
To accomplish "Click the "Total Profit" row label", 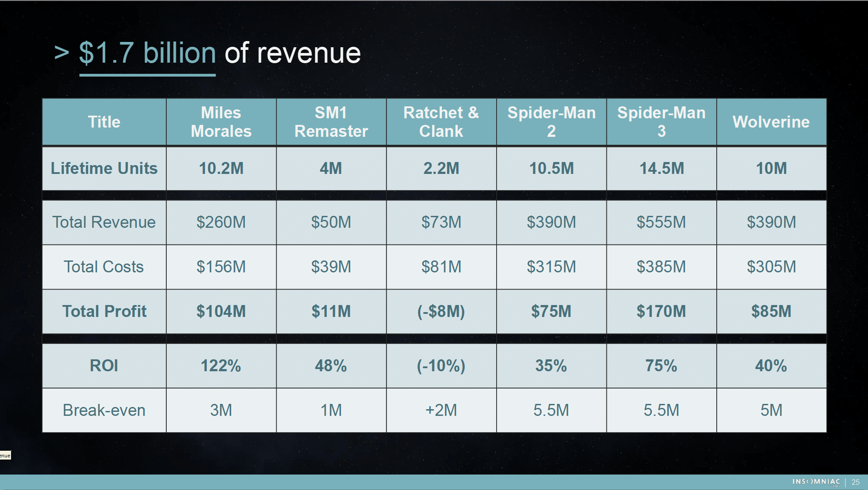I will tap(104, 311).
